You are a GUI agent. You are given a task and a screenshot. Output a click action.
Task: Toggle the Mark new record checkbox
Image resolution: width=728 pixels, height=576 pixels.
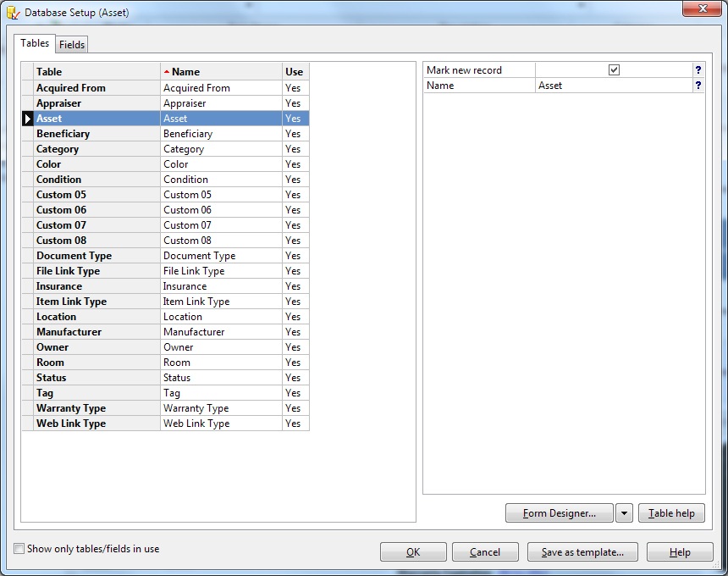pos(615,69)
